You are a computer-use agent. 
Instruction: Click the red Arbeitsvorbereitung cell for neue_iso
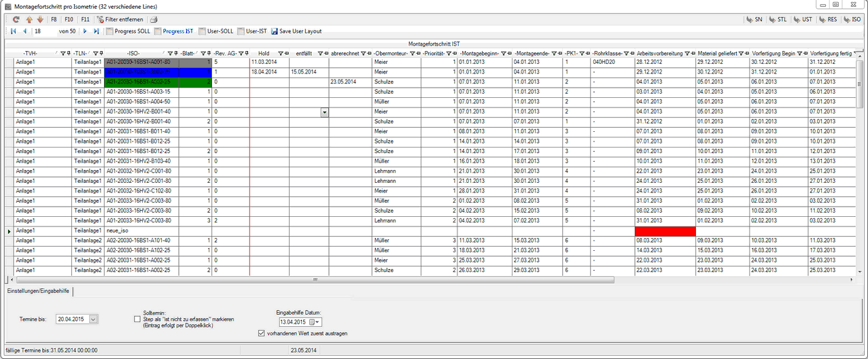click(x=665, y=230)
